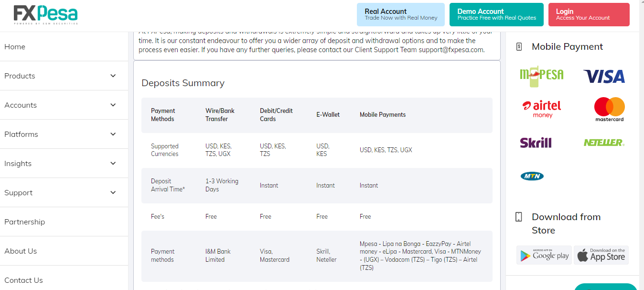644x290 pixels.
Task: Click the 1-3 Working Days cell
Action: [x=222, y=185]
